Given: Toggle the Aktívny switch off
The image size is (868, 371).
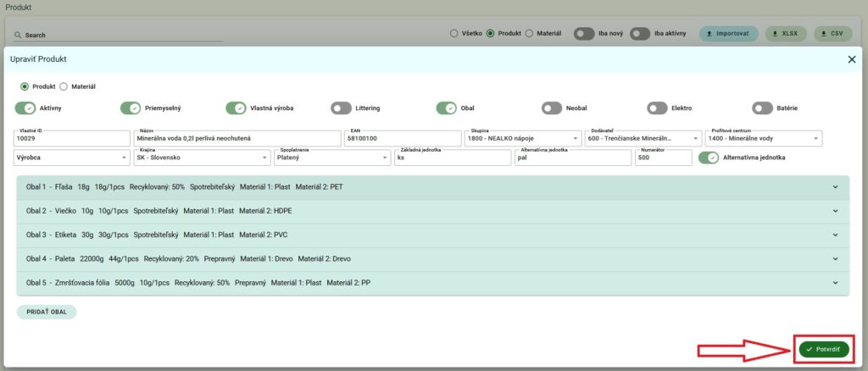Looking at the screenshot, I should click(x=25, y=108).
